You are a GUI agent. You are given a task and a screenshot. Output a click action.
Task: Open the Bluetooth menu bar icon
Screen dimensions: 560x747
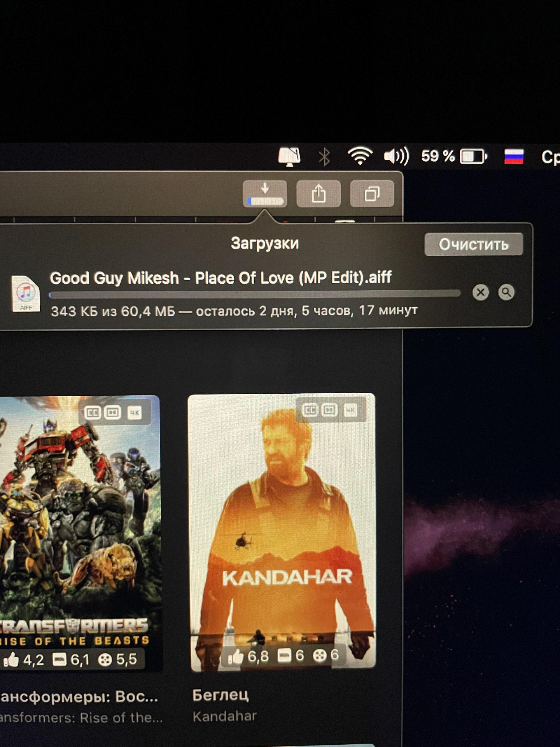click(324, 157)
